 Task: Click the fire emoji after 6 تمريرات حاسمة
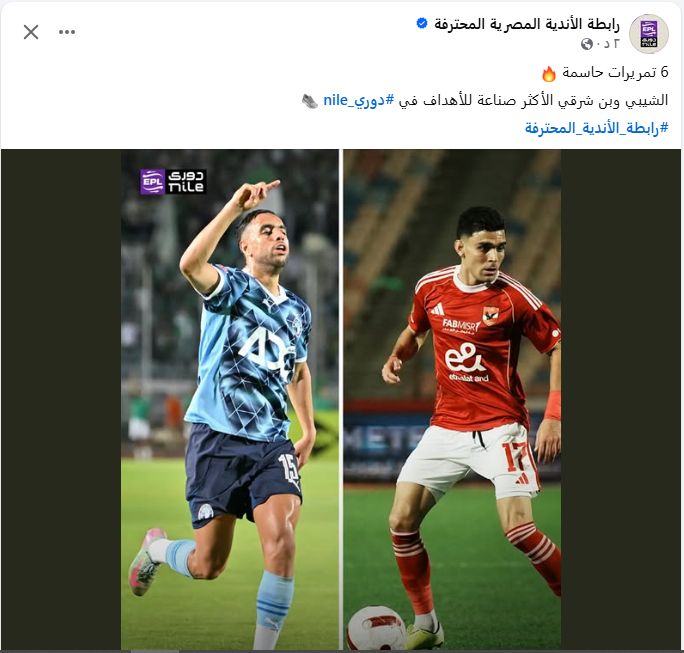tap(549, 73)
